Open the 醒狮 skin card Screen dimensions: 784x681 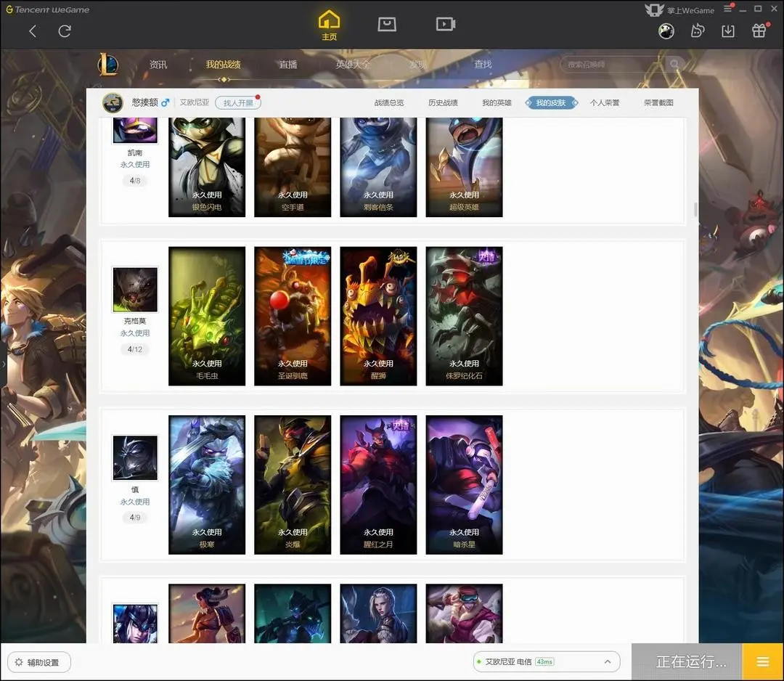[378, 316]
